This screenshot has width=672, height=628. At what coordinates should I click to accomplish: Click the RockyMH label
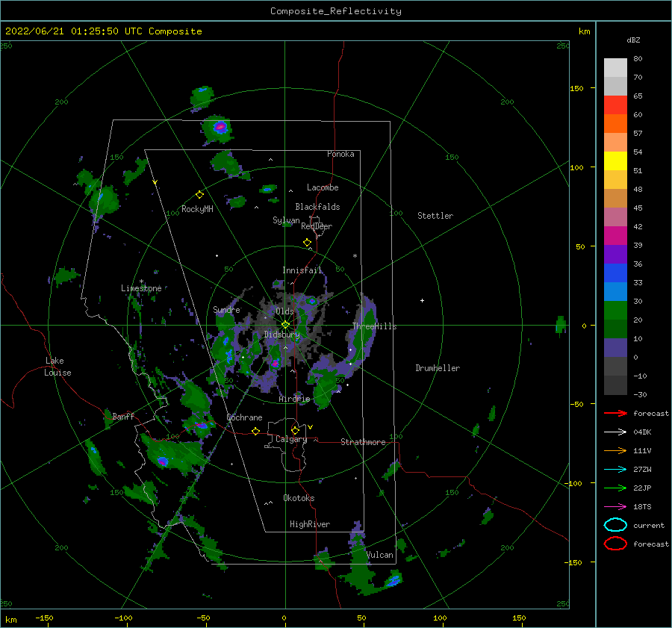tap(197, 209)
